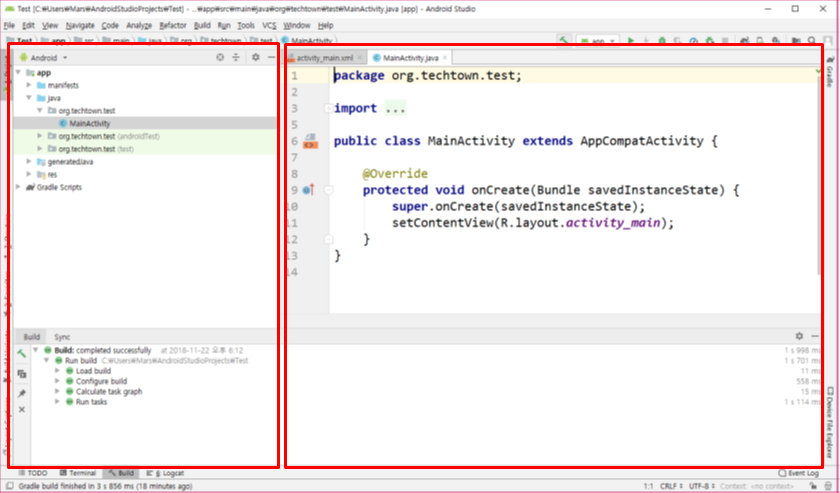Collapse the Run build node
This screenshot has height=493, width=840.
[47, 361]
